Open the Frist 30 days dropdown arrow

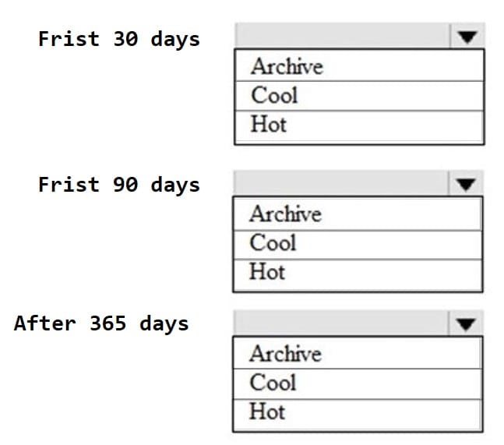pos(467,35)
